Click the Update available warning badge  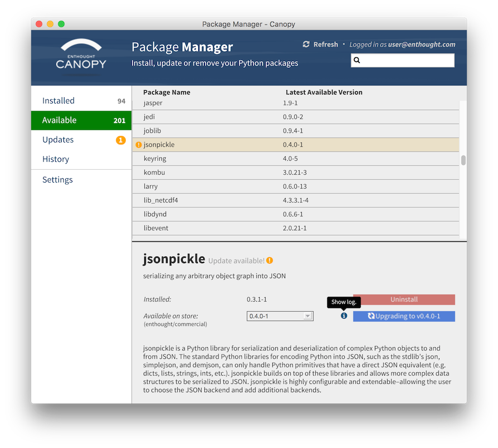(270, 260)
